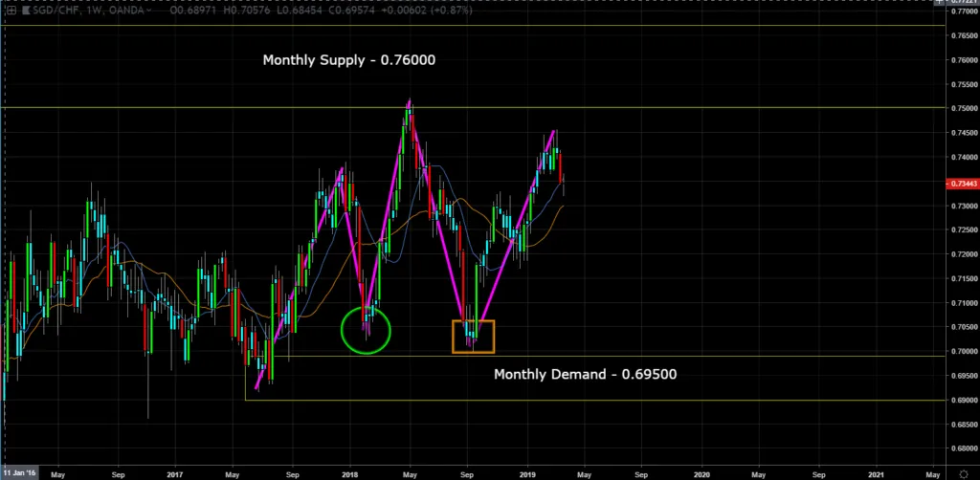Click the 0.71000 level on the price axis
980x480 pixels.
pos(965,303)
